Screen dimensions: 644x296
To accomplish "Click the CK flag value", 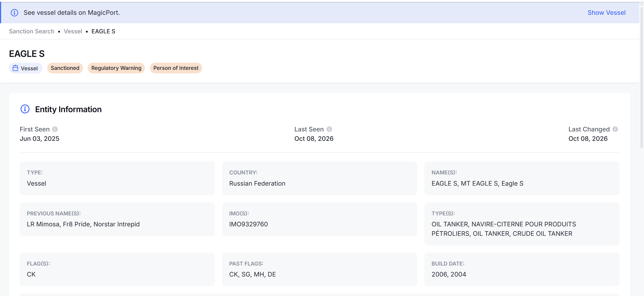I will pyautogui.click(x=31, y=275).
